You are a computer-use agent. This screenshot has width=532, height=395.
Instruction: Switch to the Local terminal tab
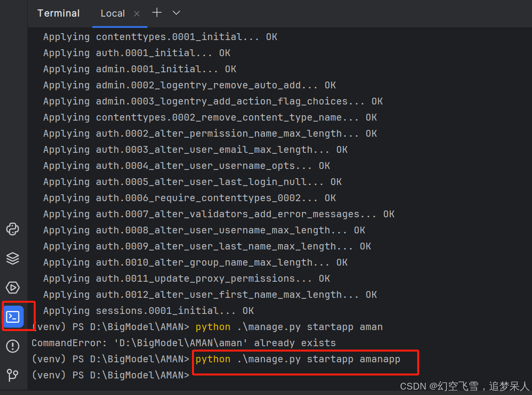pyautogui.click(x=113, y=13)
